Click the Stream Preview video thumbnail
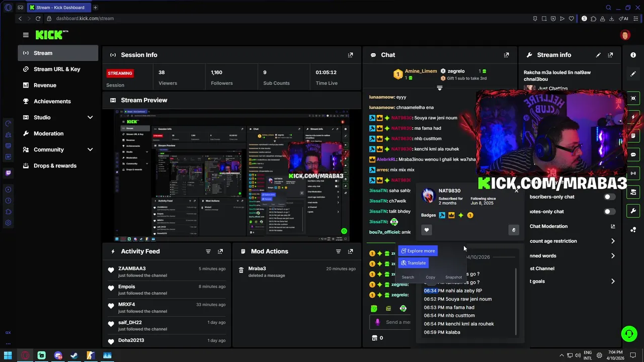Screen dimensions: 644x362 (x=231, y=175)
